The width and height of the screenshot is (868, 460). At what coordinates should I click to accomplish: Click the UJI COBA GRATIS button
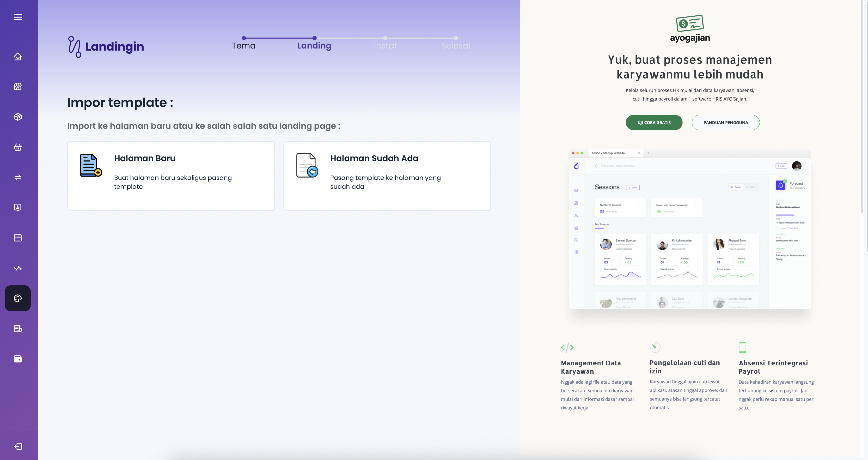[654, 122]
